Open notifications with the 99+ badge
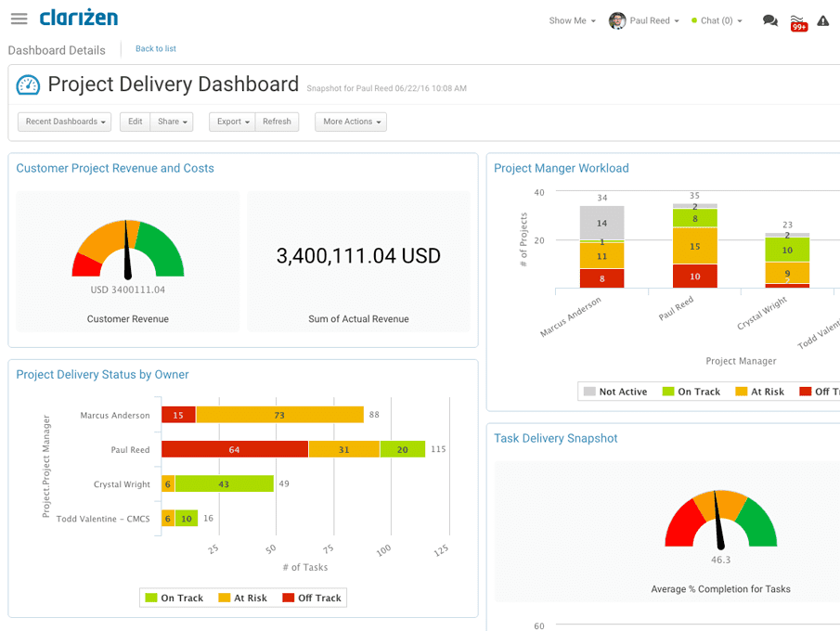This screenshot has height=631, width=840. point(798,22)
